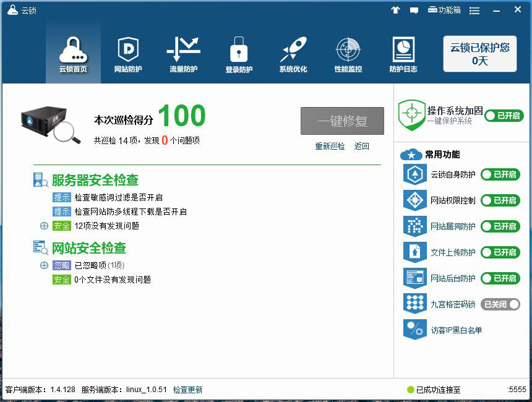Click the 检查更新 check update link

[187, 390]
